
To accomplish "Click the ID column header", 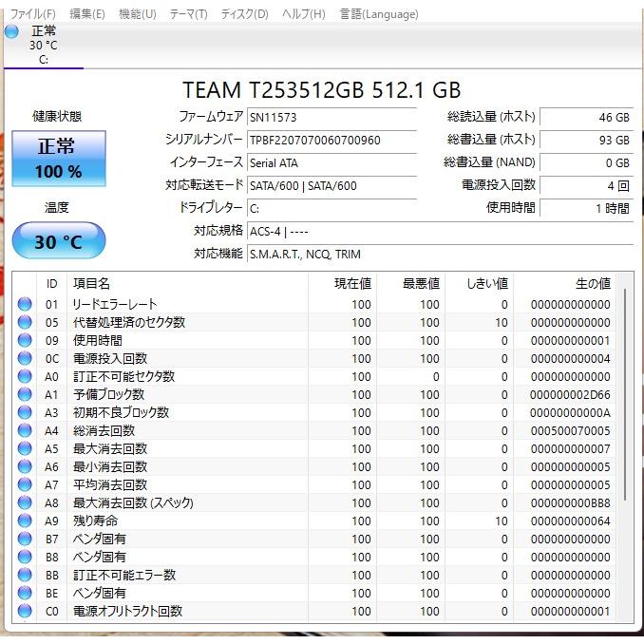I will 51,283.
